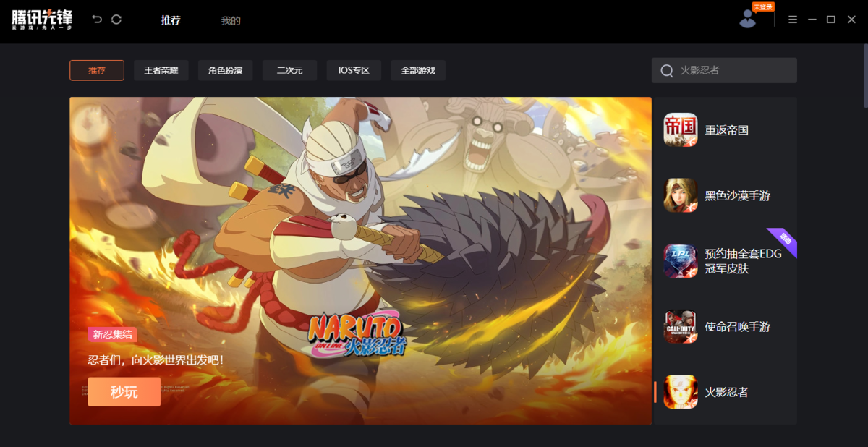Click the 黑色沙漠手游 title text
This screenshot has width=868, height=447.
tap(738, 195)
